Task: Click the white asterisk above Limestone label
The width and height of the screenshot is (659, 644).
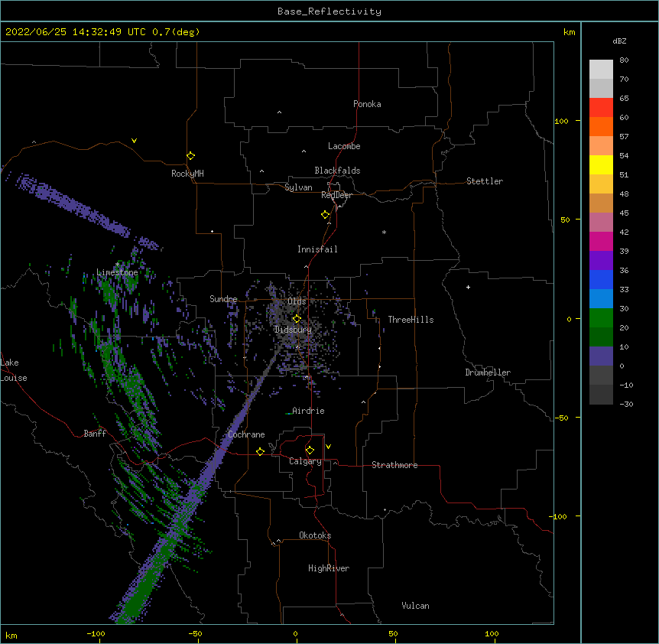Action: [117, 265]
